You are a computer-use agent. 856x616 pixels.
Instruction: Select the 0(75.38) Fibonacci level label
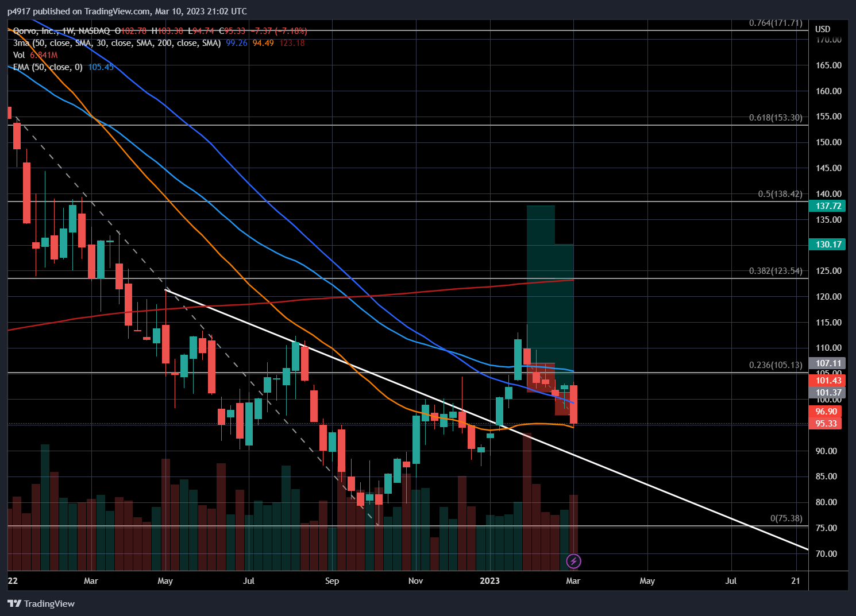tap(786, 518)
